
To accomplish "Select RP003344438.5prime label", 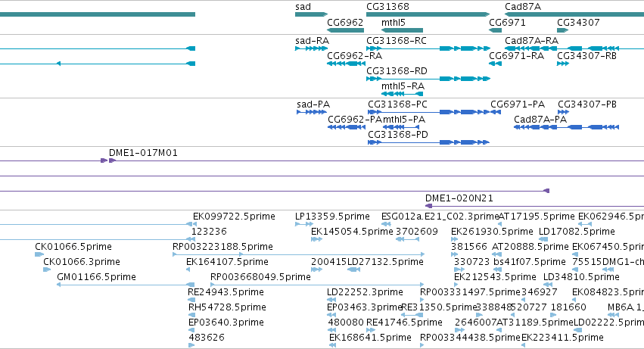I will (470, 338).
